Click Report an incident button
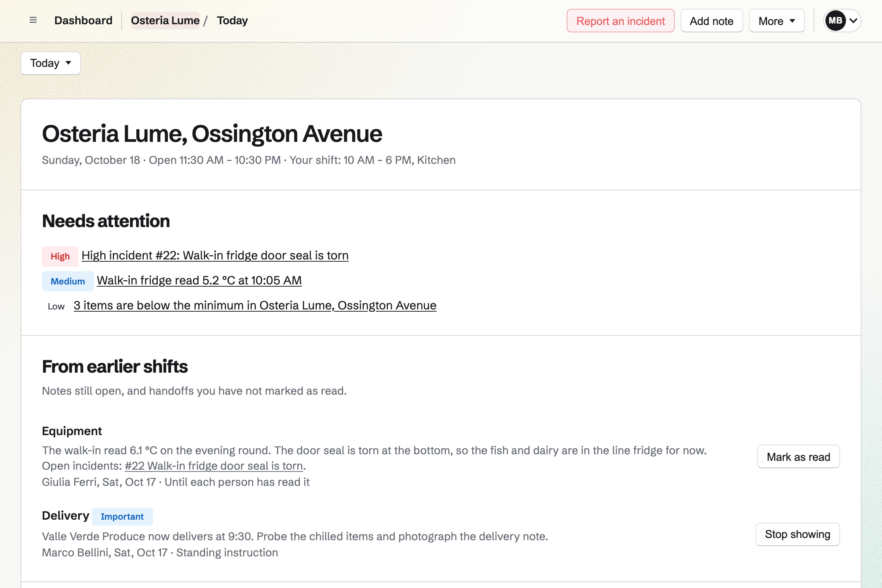 [620, 21]
